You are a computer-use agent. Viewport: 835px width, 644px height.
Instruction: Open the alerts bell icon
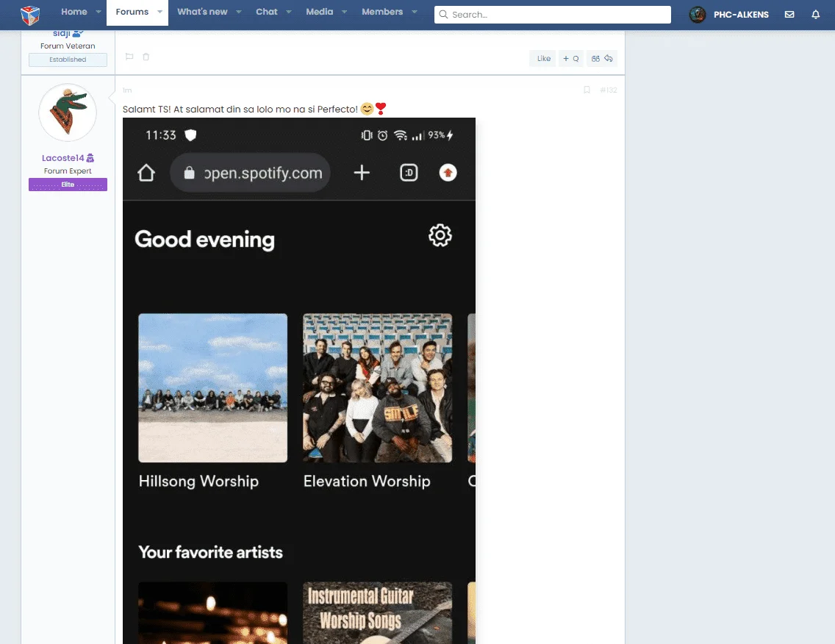(815, 15)
